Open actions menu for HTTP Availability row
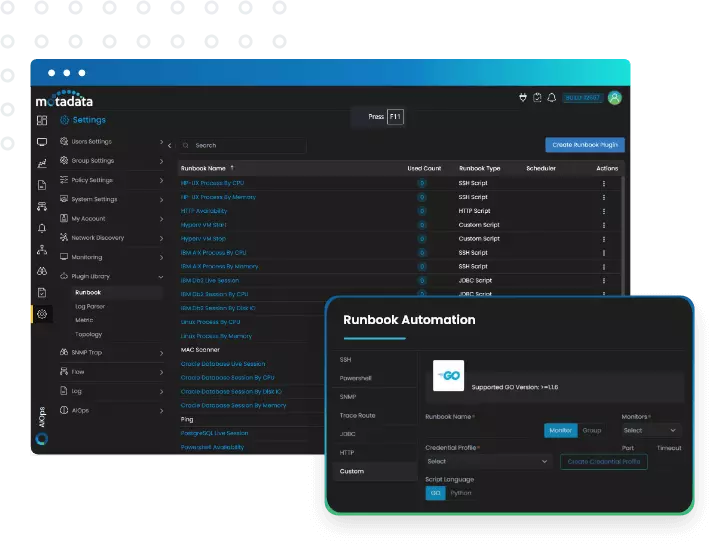The height and width of the screenshot is (556, 725). pos(603,211)
